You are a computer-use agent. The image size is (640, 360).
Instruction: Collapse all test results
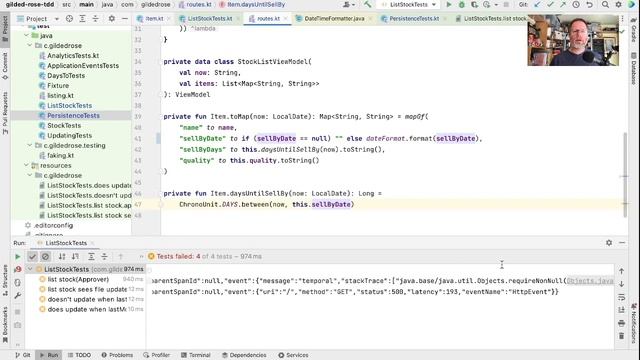coord(104,257)
